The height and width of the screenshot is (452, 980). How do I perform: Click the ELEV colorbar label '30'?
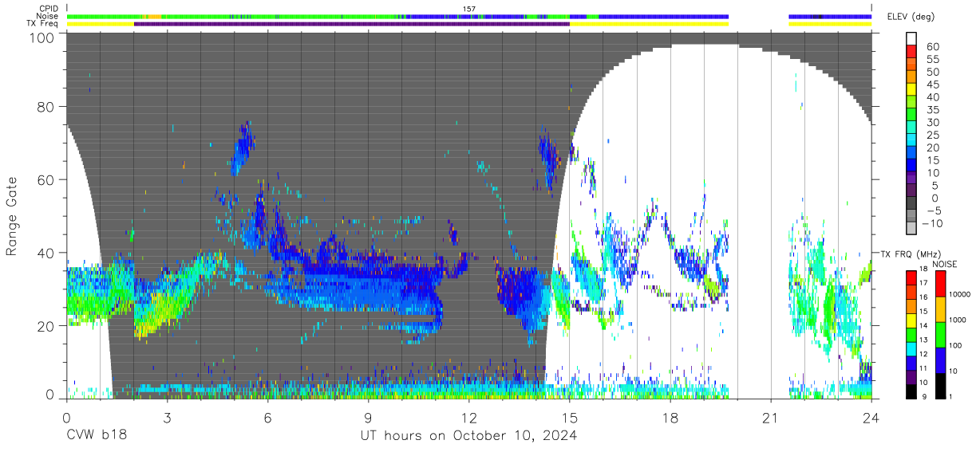tap(931, 122)
